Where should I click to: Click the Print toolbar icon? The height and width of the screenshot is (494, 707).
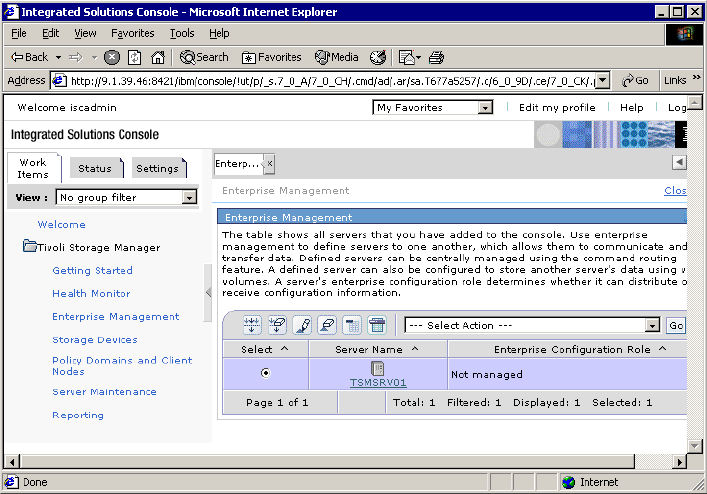coord(436,57)
